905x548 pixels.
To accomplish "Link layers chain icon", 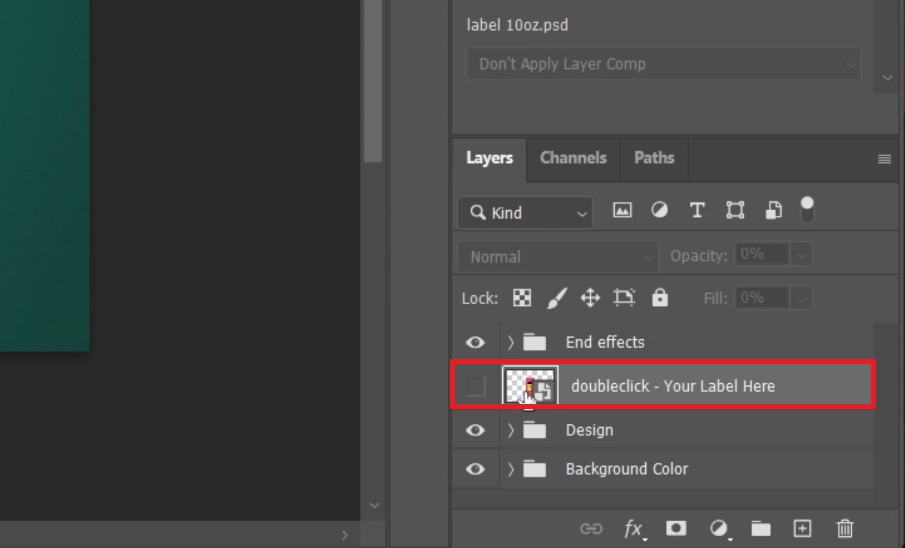I will [591, 528].
